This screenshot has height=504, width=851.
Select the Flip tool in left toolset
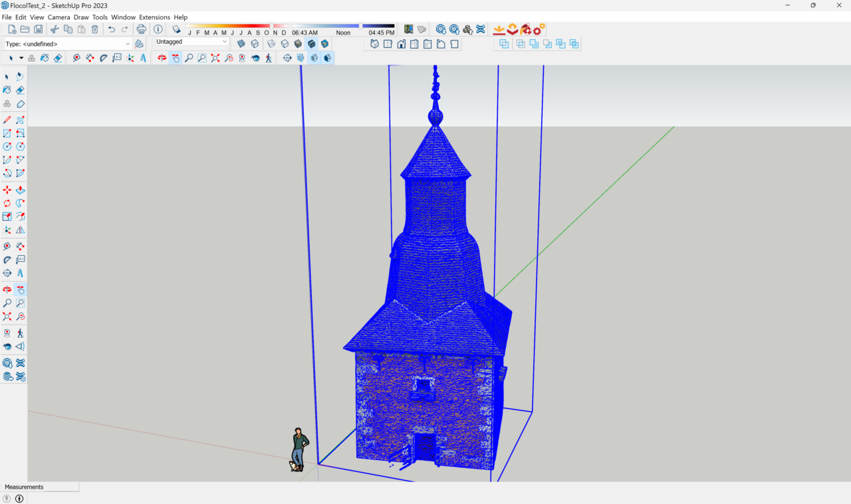click(x=21, y=230)
